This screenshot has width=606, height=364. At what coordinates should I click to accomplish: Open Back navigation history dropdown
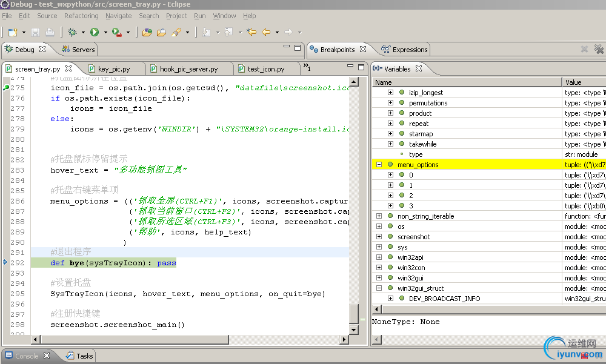pos(277,33)
